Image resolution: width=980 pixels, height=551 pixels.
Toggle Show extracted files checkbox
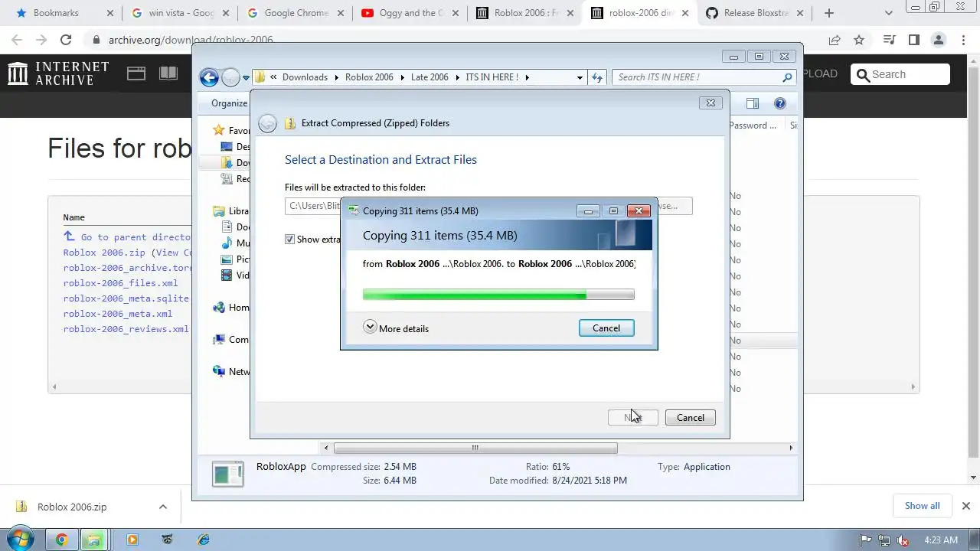pyautogui.click(x=289, y=240)
